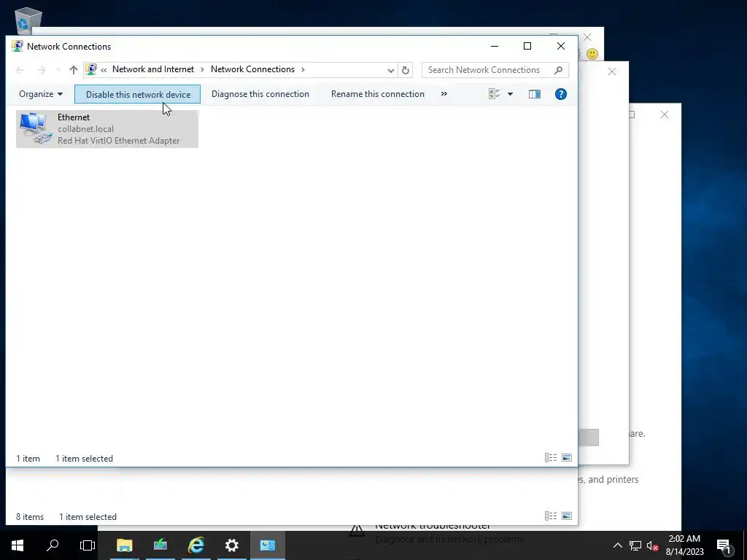The image size is (747, 560).
Task: Click the Forward navigation arrow
Action: click(x=42, y=70)
